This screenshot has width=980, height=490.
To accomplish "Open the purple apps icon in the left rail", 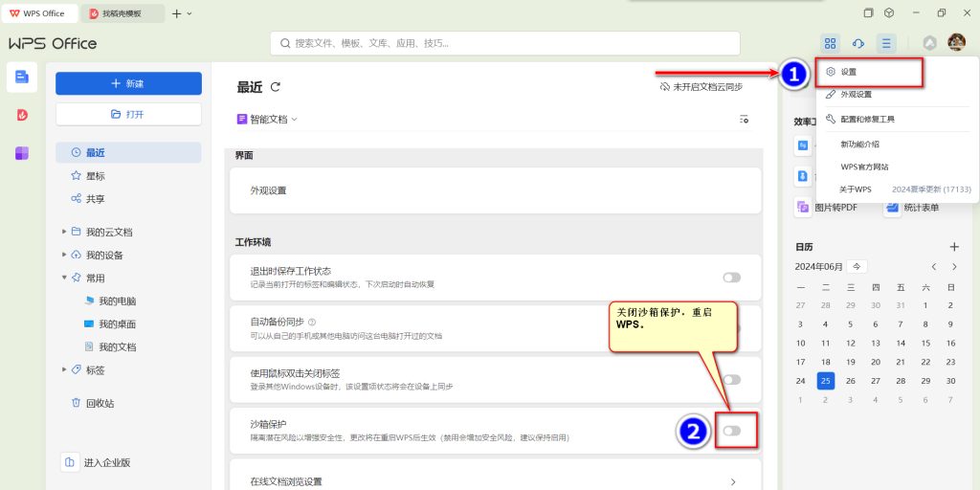I will pos(22,153).
